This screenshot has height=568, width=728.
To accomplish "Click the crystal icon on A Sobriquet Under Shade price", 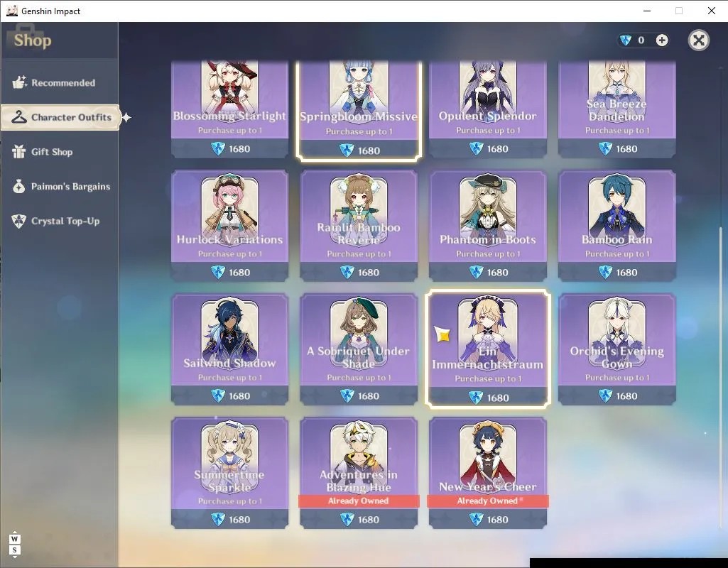I will tap(347, 395).
